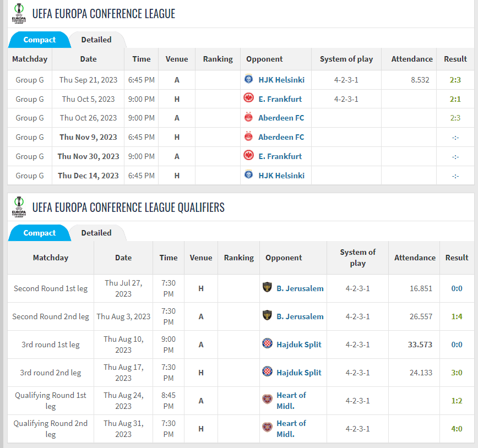Select Compact tab in Qualifiers section

click(39, 233)
